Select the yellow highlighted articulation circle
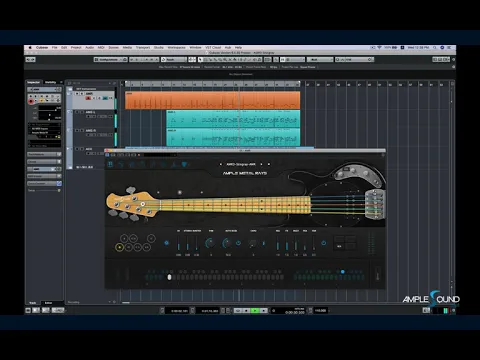Screen dimensions: 480x360 (119, 247)
